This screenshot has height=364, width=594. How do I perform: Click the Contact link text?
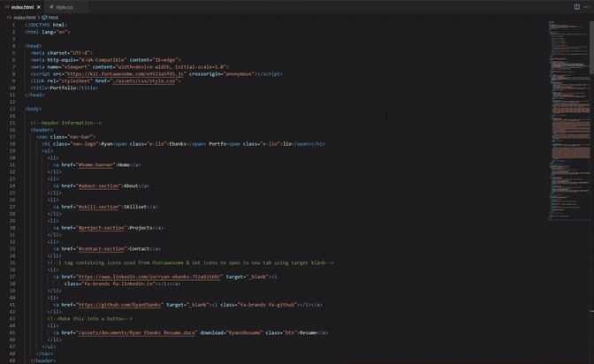point(140,249)
